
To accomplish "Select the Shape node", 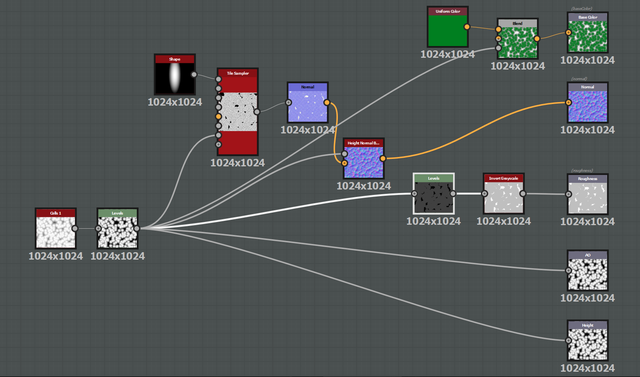I will pyautogui.click(x=175, y=75).
